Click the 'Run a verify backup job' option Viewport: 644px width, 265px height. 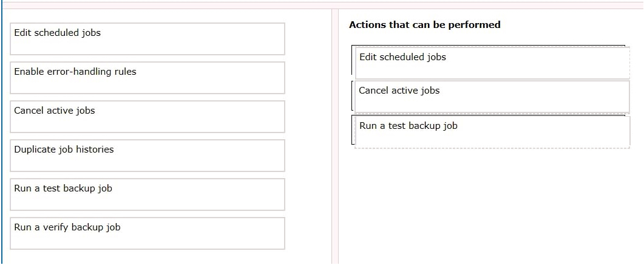click(147, 233)
